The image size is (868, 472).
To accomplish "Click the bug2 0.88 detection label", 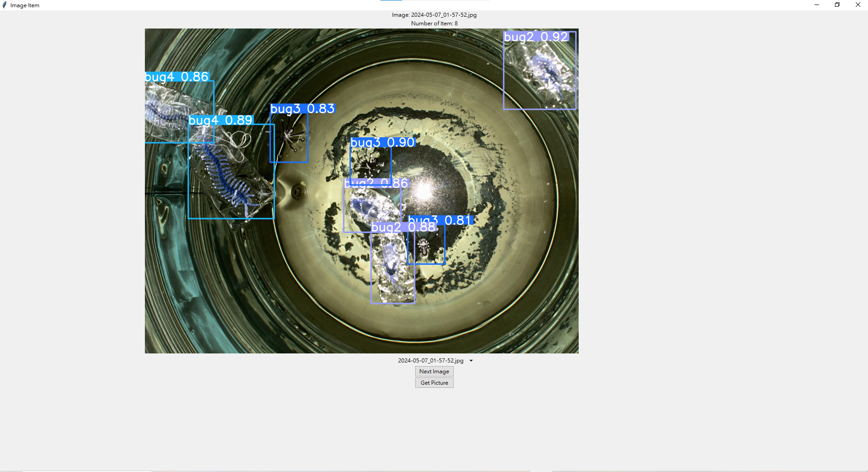I will point(403,227).
